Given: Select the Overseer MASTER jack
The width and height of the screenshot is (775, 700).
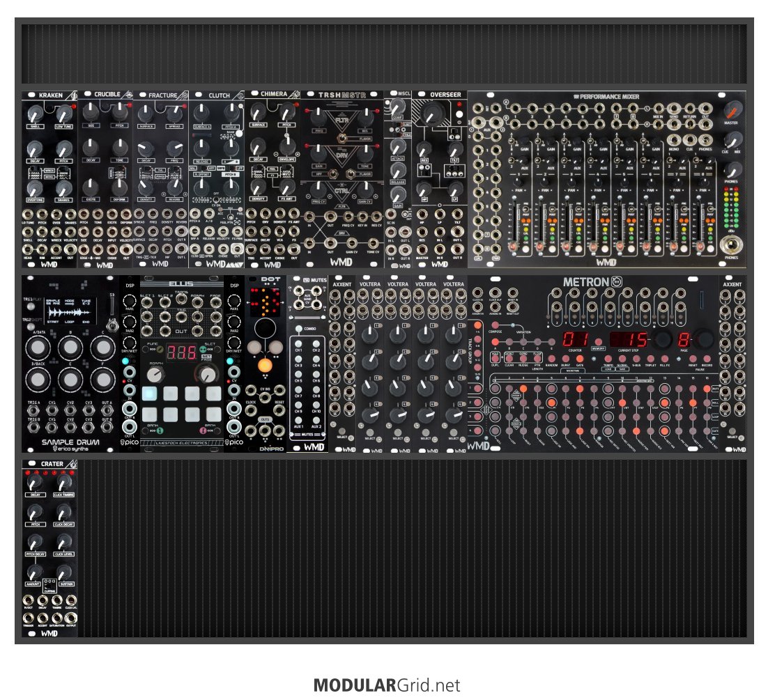Looking at the screenshot, I should pos(422,249).
